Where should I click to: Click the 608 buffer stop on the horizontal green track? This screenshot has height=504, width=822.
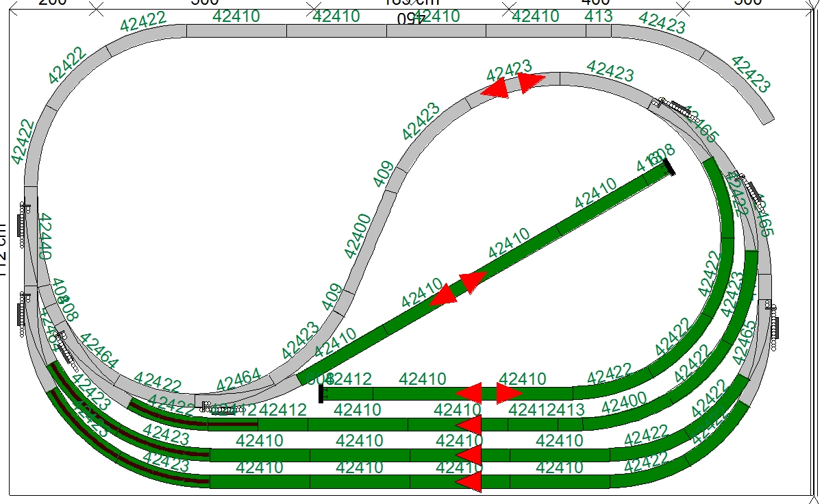pos(321,393)
